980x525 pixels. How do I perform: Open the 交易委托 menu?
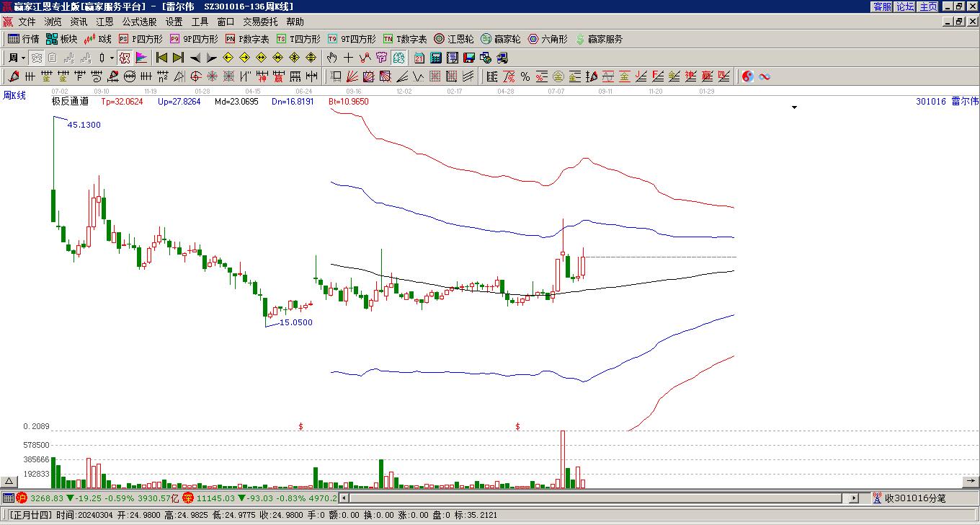point(260,22)
